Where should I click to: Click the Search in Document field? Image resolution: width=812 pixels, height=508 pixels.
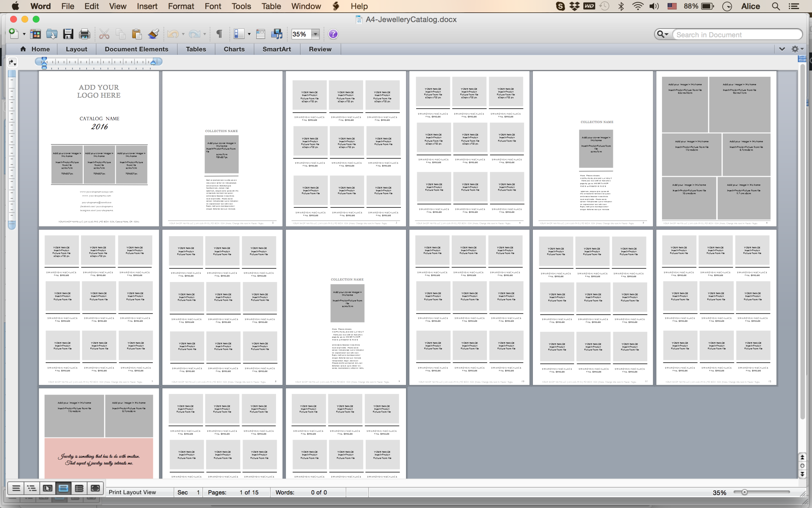[x=737, y=35]
